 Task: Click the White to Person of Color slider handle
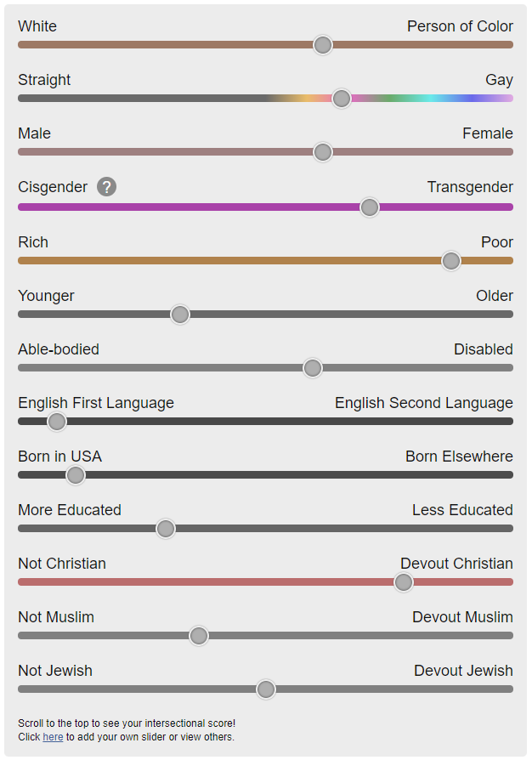[323, 45]
